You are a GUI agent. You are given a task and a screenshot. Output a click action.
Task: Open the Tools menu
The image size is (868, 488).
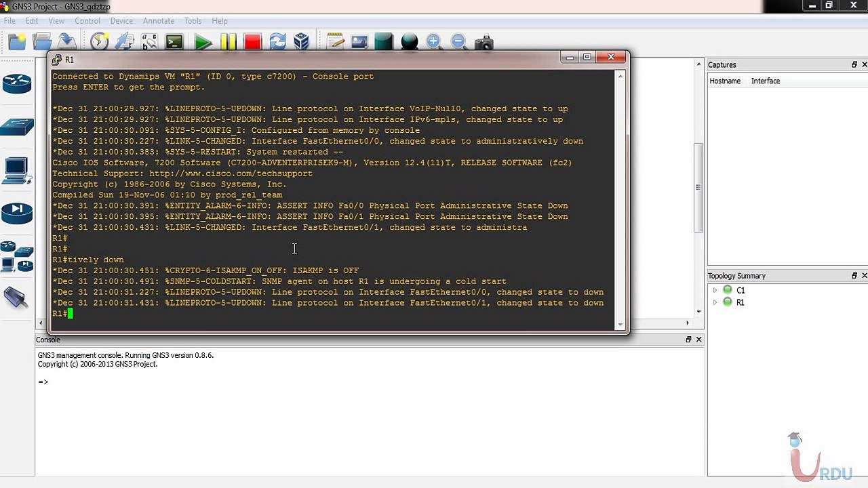193,21
